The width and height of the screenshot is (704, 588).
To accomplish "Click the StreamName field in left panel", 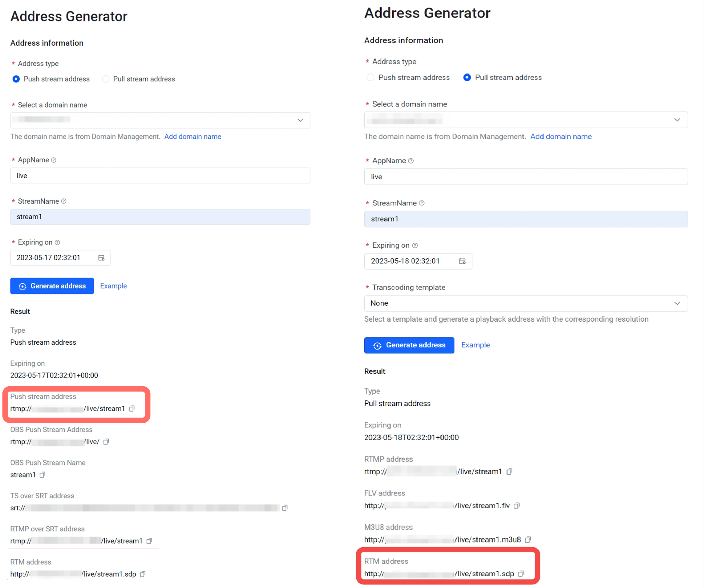I will pos(160,217).
